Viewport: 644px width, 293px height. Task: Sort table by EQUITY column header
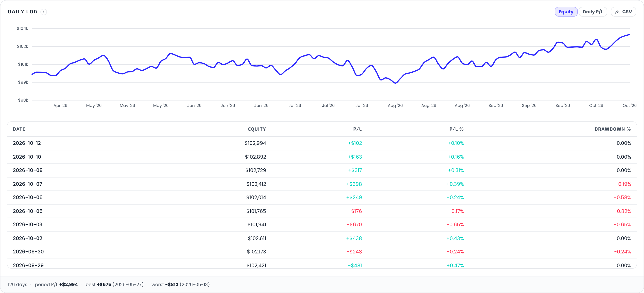pos(257,129)
